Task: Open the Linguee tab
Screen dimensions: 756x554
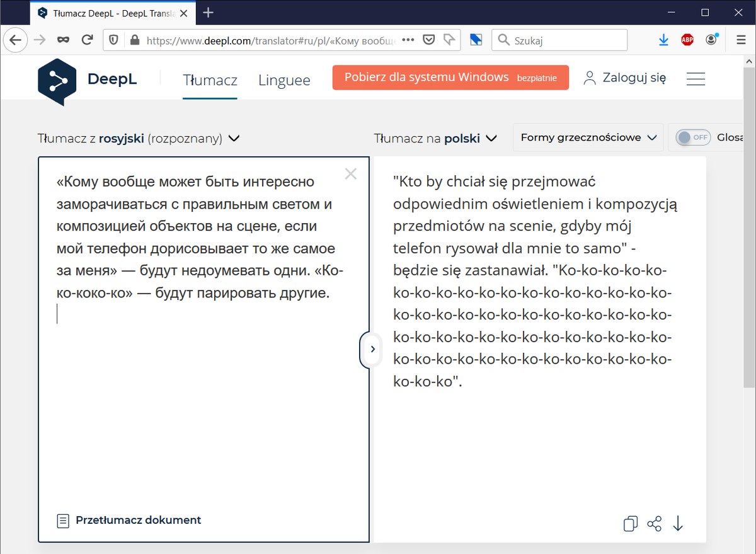Action: tap(284, 80)
